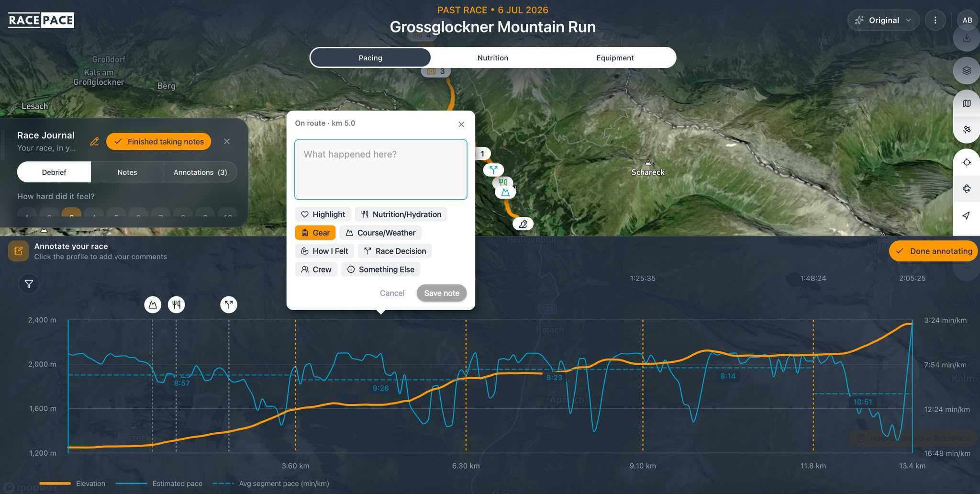980x494 pixels.
Task: Switch to the satellite view icon
Action: pos(967,129)
